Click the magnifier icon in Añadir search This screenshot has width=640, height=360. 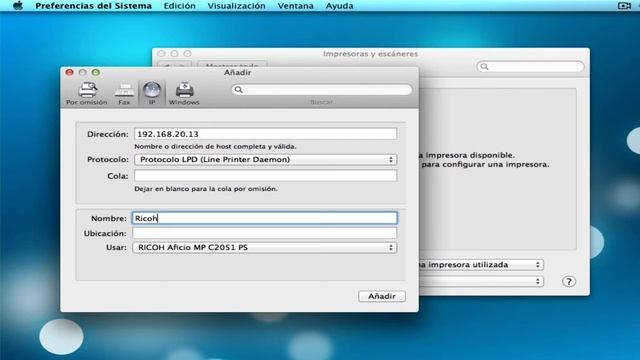tap(239, 89)
